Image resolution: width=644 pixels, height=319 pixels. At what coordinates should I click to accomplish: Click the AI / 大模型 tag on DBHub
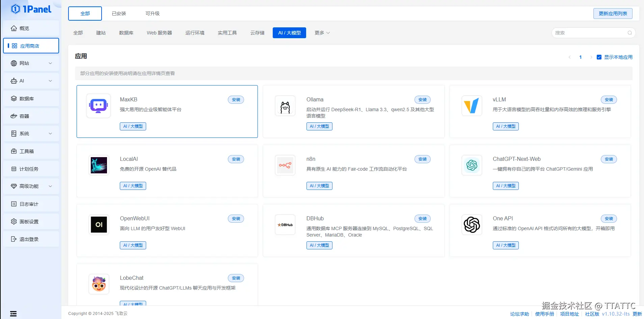(x=319, y=245)
